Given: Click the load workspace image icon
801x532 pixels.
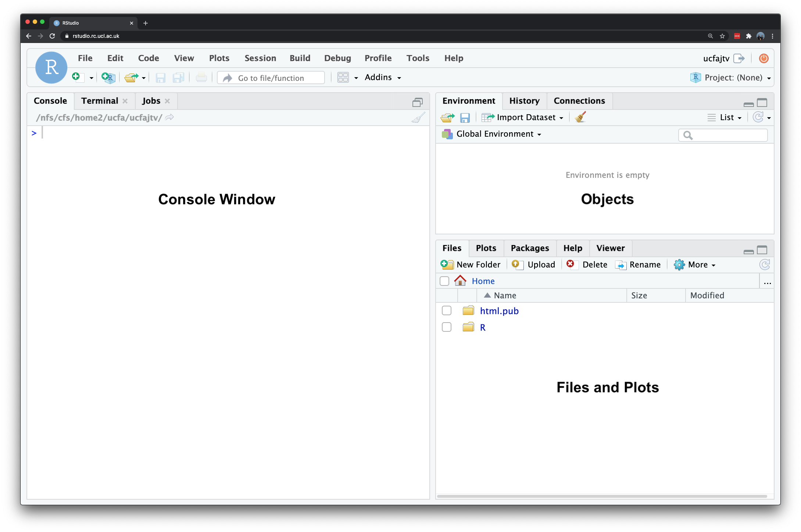Looking at the screenshot, I should [447, 117].
